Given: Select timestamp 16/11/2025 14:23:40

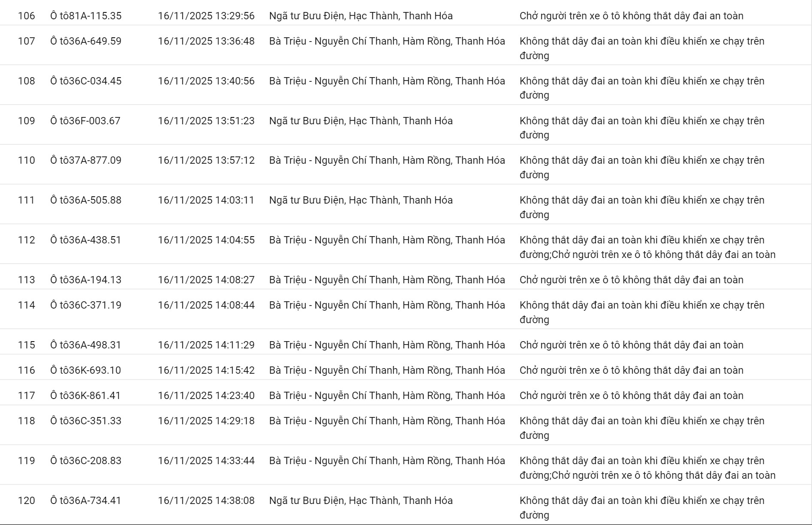Looking at the screenshot, I should click(x=206, y=396).
